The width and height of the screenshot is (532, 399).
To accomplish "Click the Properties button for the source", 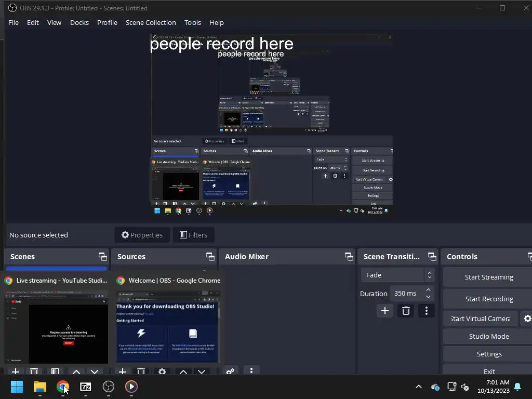I will 142,235.
